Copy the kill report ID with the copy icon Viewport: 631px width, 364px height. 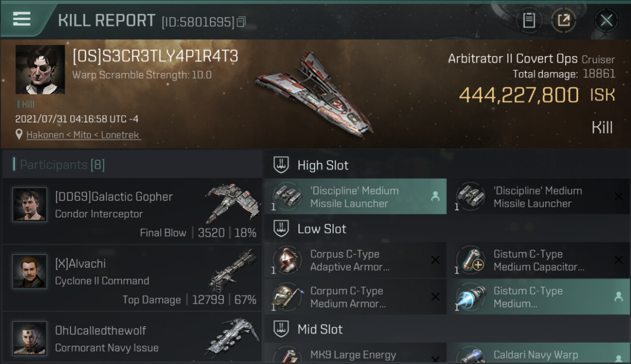[x=241, y=22]
